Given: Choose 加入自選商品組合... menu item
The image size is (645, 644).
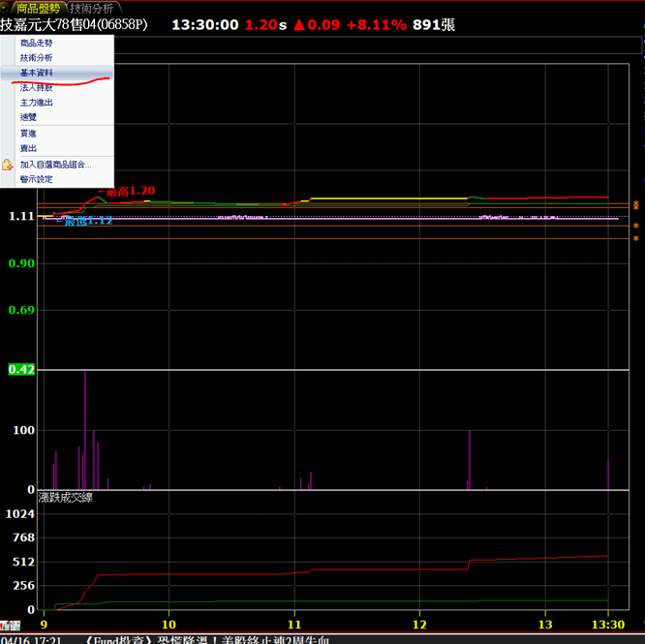Looking at the screenshot, I should click(x=55, y=165).
